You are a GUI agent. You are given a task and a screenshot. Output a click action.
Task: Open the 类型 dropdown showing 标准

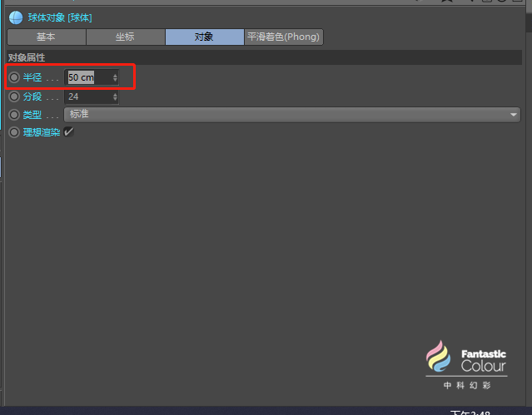pyautogui.click(x=292, y=115)
